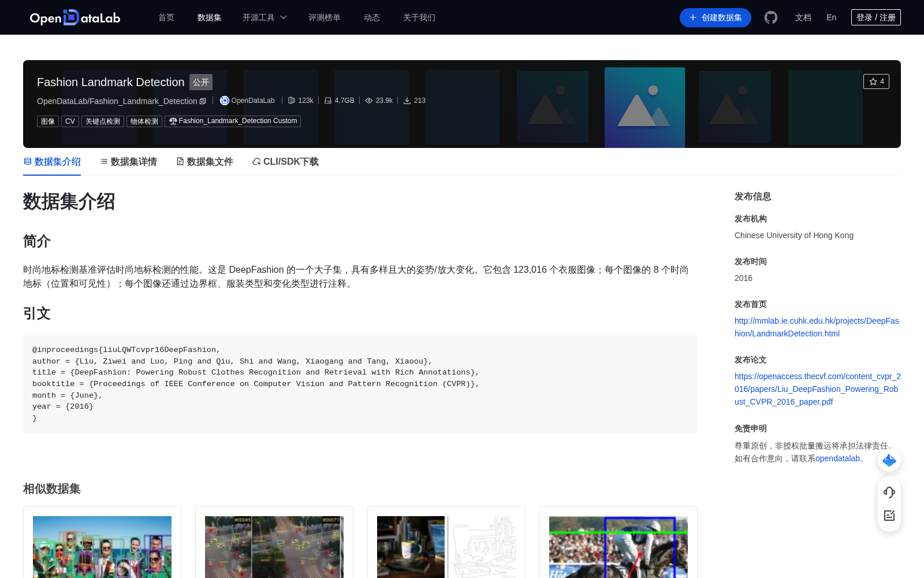Open the openaccess.thecvf.com paper link

(818, 389)
